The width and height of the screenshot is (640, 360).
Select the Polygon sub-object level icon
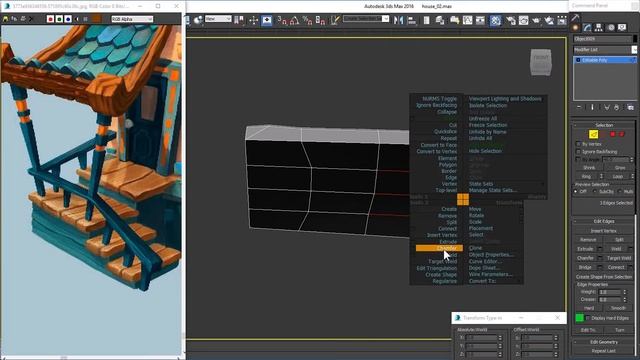pos(613,134)
